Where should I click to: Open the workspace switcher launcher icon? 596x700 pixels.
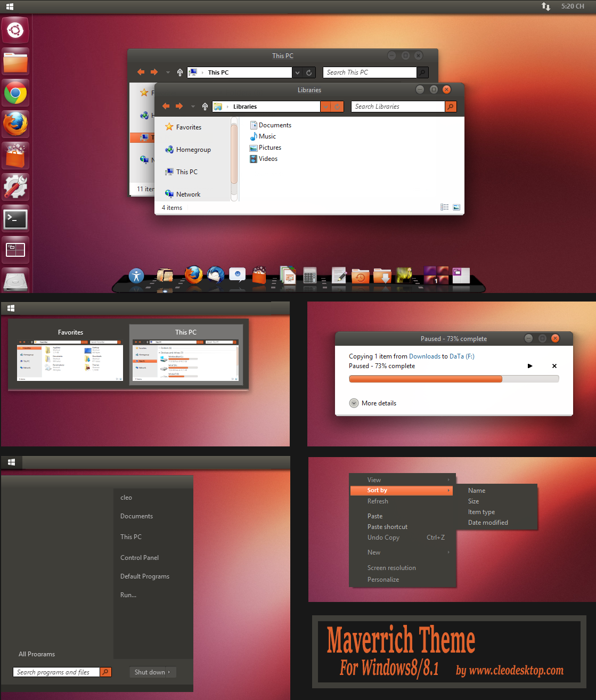(15, 249)
